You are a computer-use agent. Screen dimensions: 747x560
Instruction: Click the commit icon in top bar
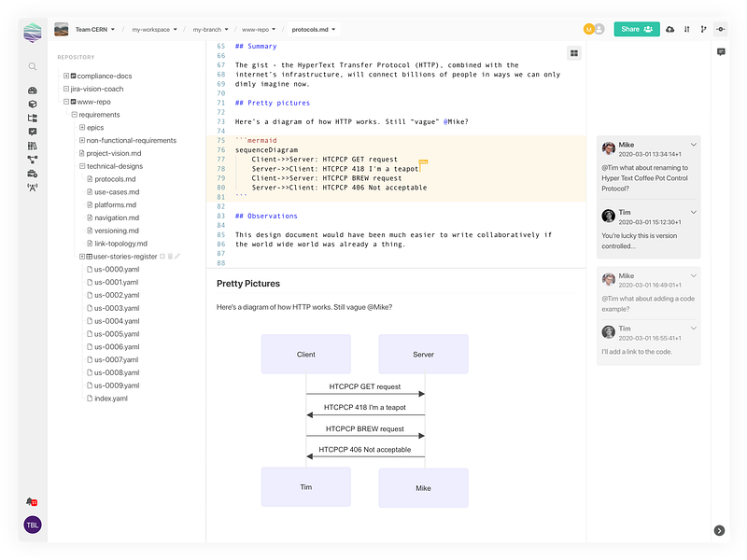721,30
